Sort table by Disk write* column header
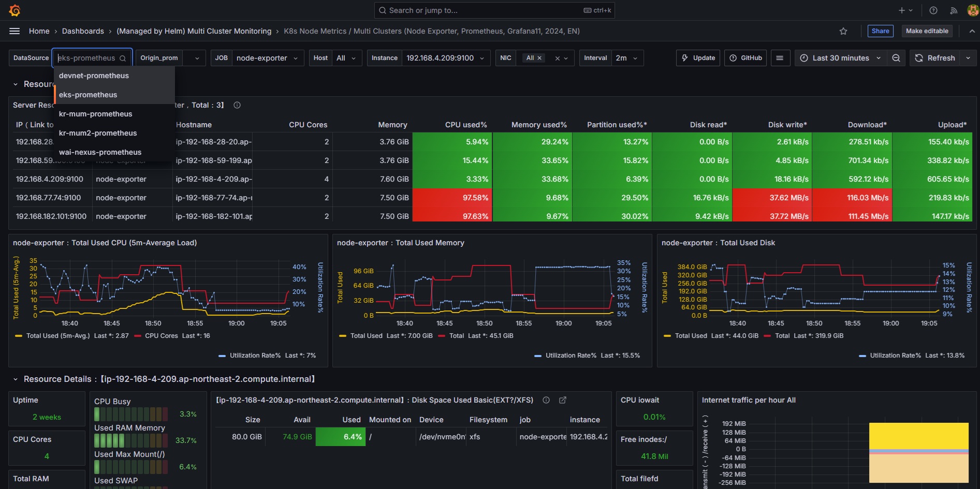Viewport: 980px width, 489px height. coord(787,125)
